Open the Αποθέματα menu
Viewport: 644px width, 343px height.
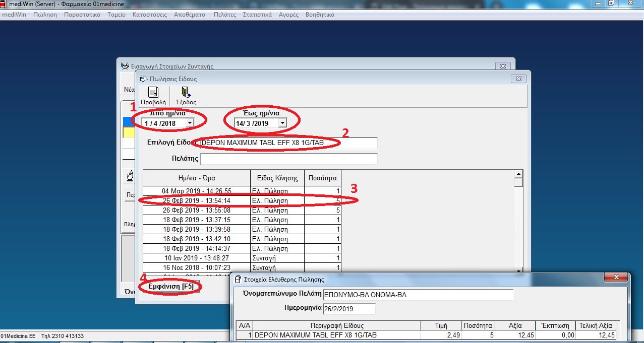coord(190,15)
